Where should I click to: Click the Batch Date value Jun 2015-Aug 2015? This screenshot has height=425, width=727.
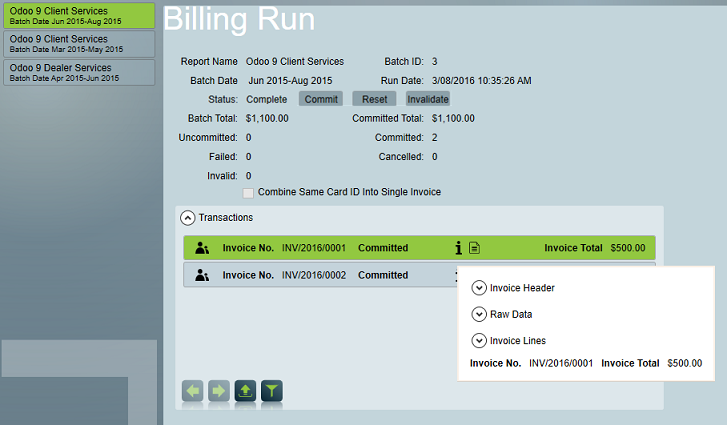[x=290, y=81]
